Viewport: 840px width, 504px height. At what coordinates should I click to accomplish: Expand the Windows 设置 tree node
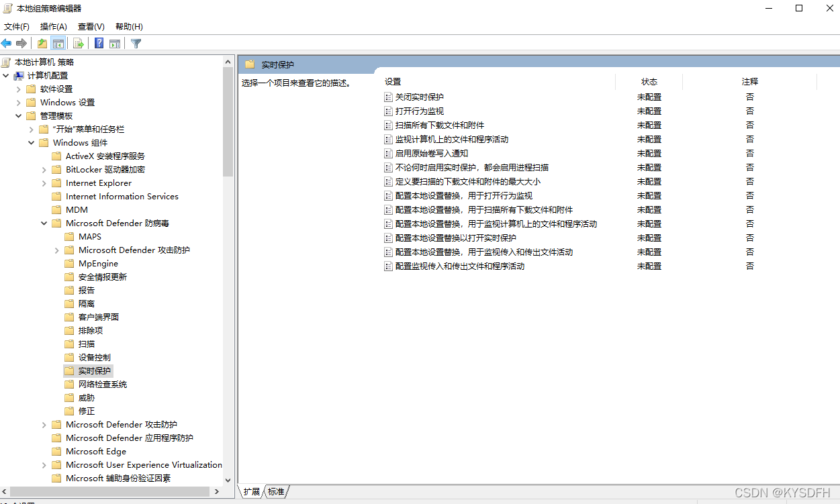pos(19,103)
